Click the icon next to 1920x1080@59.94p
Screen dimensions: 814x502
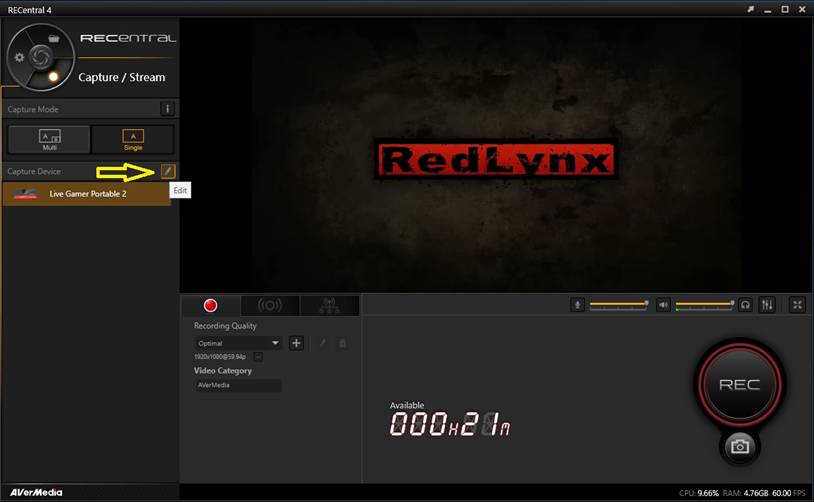pos(257,357)
